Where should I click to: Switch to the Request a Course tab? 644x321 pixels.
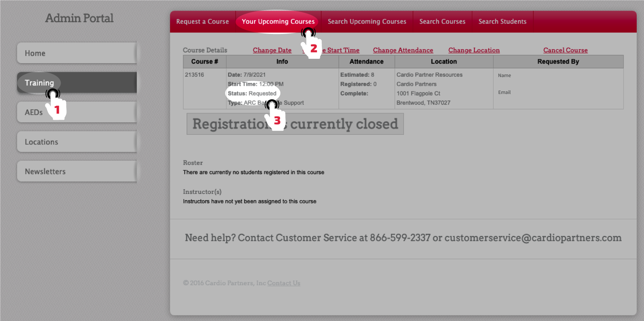point(202,22)
